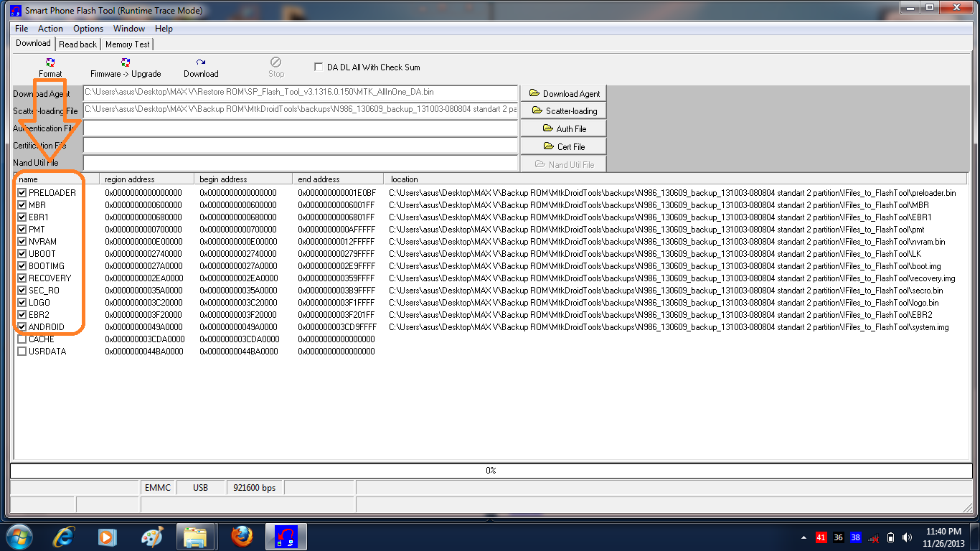Open the Options menu
The height and width of the screenshot is (551, 980).
(x=88, y=29)
